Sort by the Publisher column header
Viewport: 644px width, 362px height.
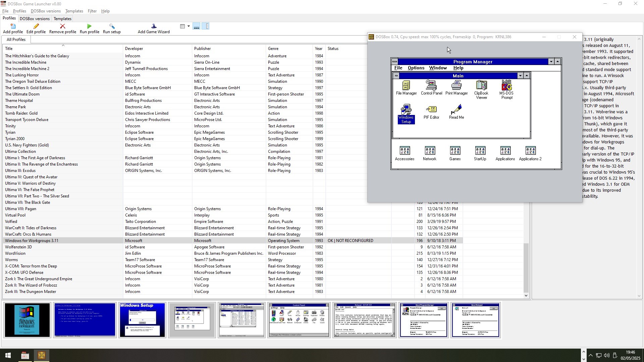point(229,49)
